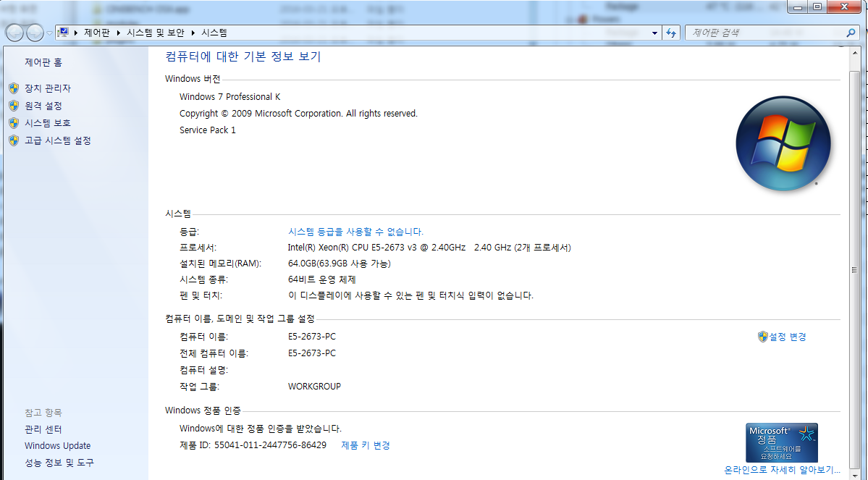Click the 64비트 운영 체제 value

coord(321,279)
